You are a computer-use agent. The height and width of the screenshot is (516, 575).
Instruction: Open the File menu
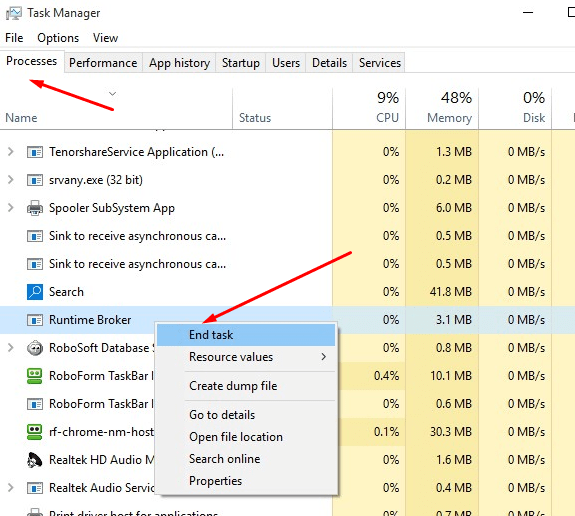click(x=14, y=38)
